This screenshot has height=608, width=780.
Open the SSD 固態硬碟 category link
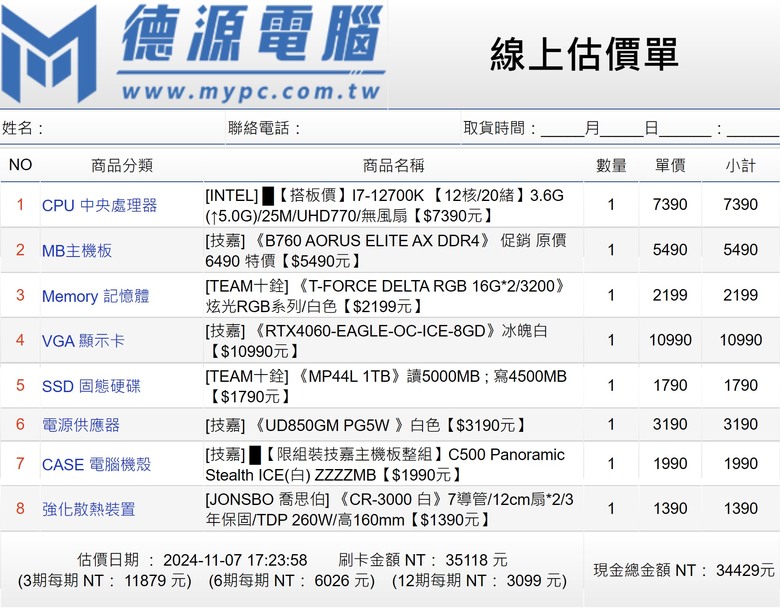91,386
